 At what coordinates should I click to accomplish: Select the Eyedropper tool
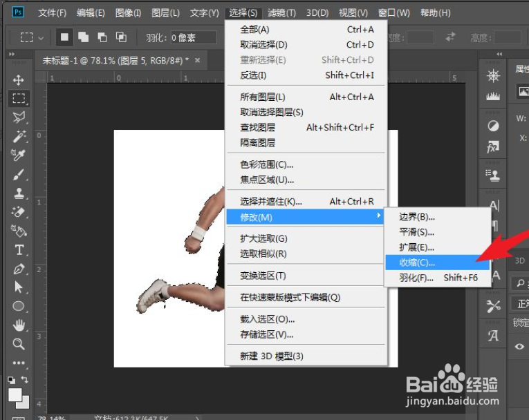click(18, 155)
